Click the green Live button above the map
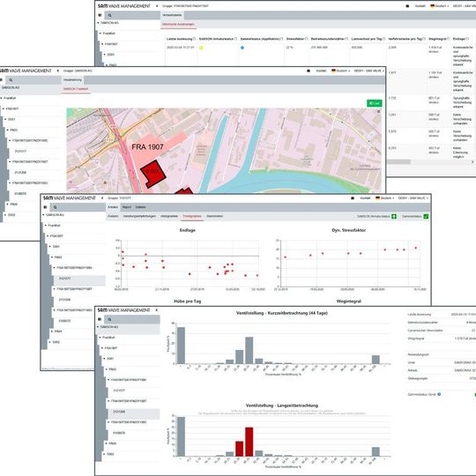This screenshot has height=476, width=476. [375, 103]
